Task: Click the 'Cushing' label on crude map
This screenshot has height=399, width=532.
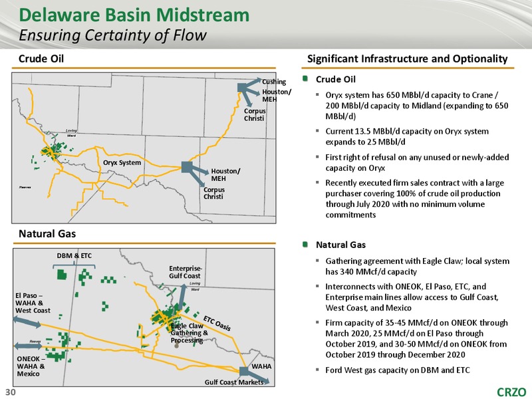Action: 274,82
